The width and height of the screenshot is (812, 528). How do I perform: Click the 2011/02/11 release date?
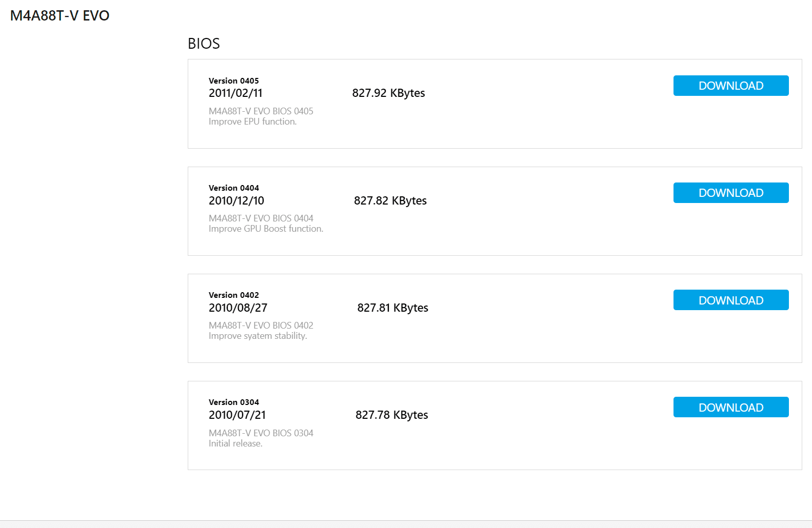tap(235, 93)
